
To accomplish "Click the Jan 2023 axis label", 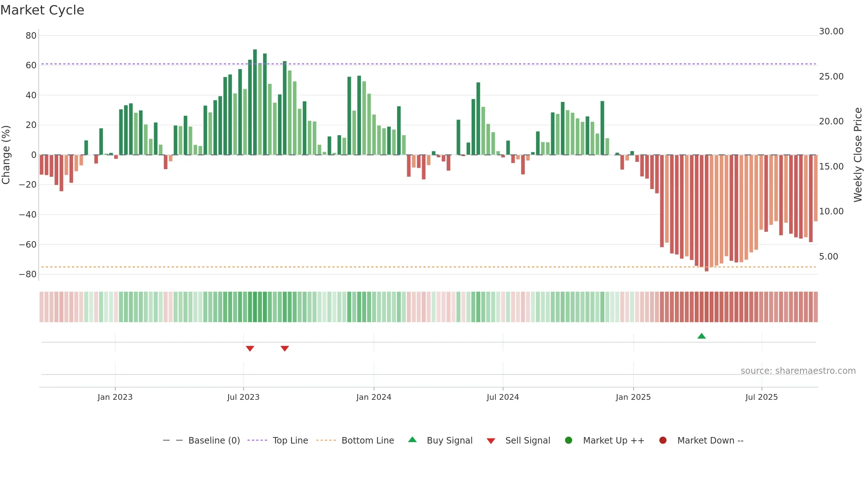I will [x=115, y=397].
